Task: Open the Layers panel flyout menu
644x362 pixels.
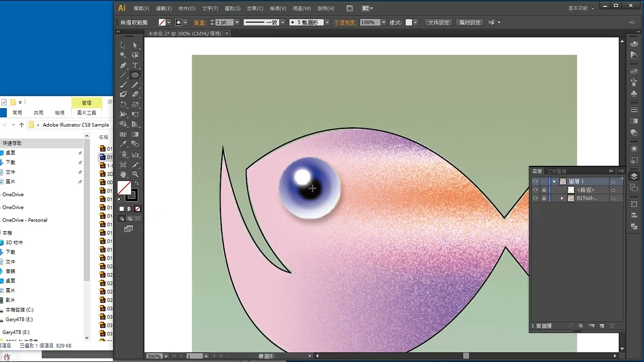Action: [x=621, y=171]
